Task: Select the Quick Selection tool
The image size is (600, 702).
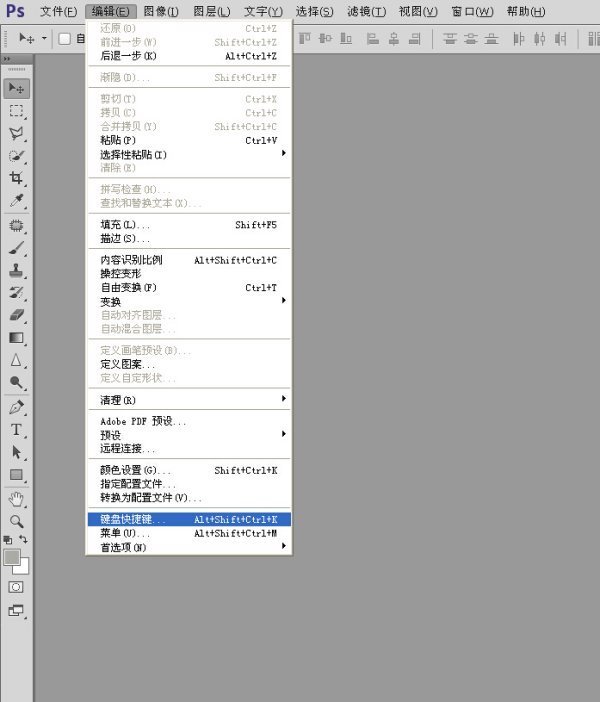Action: coord(17,156)
